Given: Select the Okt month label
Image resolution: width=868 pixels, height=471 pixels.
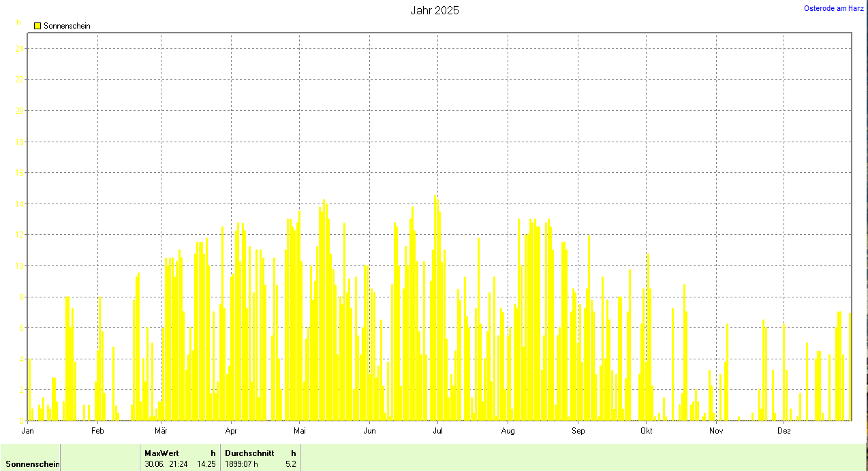Looking at the screenshot, I should click(647, 431).
